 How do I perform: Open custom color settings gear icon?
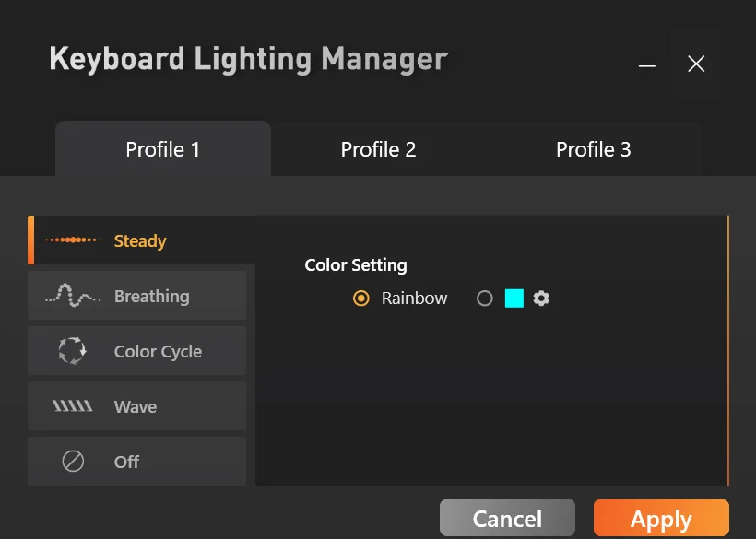point(541,299)
